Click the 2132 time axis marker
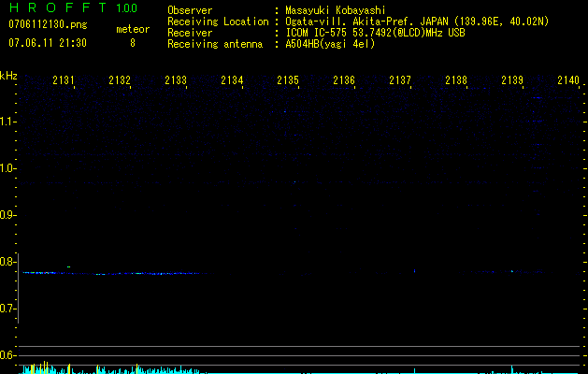 (x=120, y=80)
